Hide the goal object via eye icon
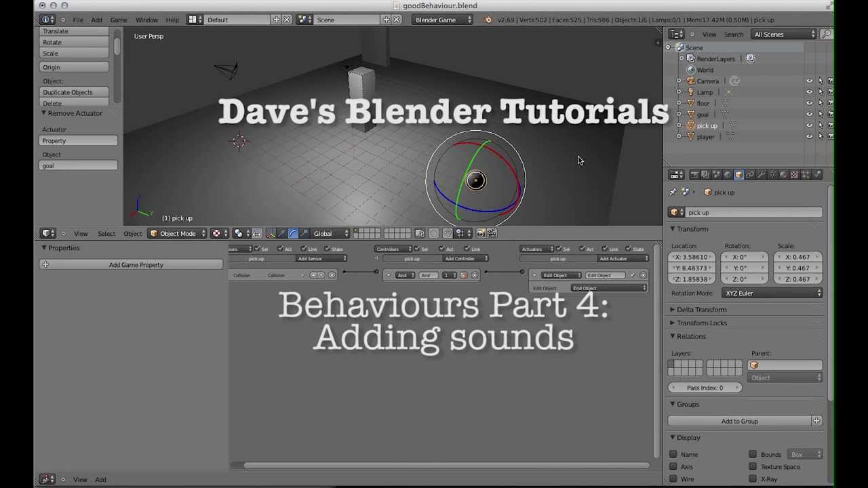The width and height of the screenshot is (868, 488). 809,115
